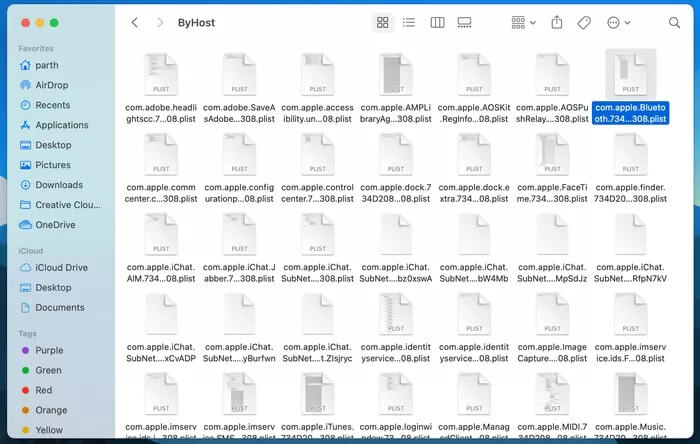
Task: Open the More actions ellipsis menu
Action: 618,22
